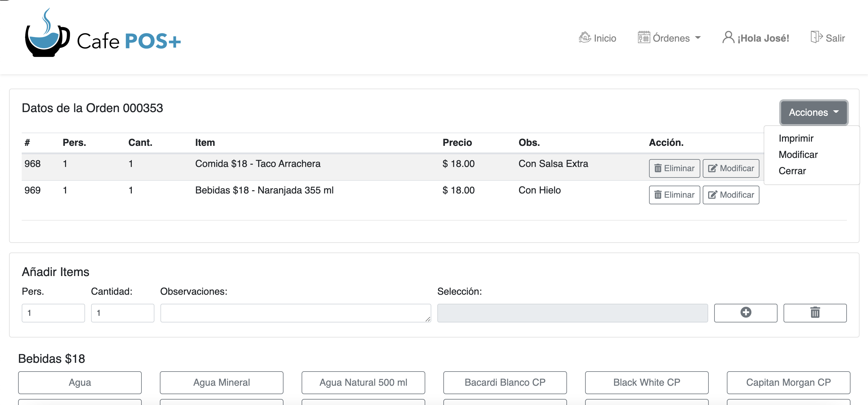Click the Cantidad input field
868x405 pixels.
point(122,313)
